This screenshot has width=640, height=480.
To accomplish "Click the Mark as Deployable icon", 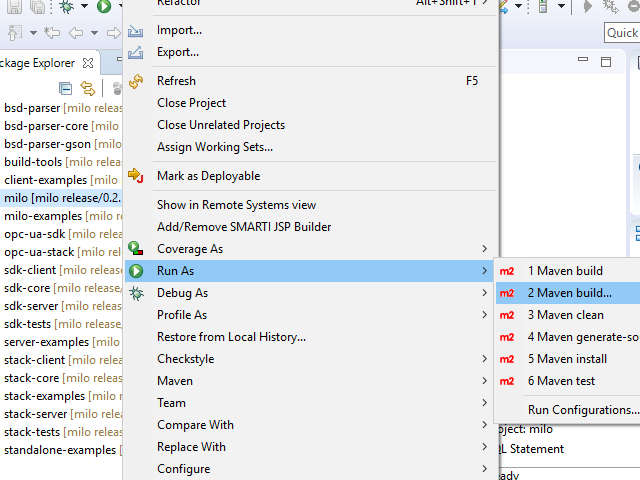I will pos(136,176).
